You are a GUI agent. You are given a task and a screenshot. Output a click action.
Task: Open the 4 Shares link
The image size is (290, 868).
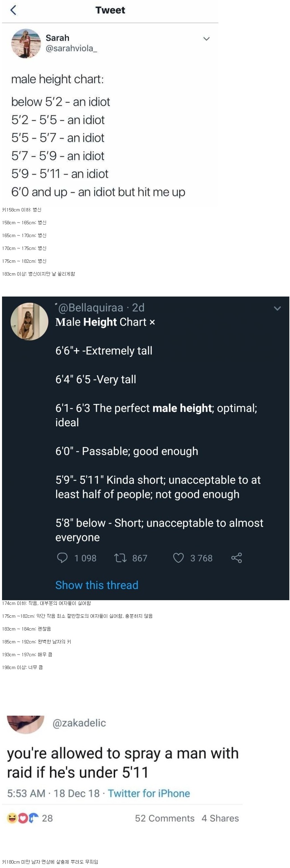(x=220, y=818)
